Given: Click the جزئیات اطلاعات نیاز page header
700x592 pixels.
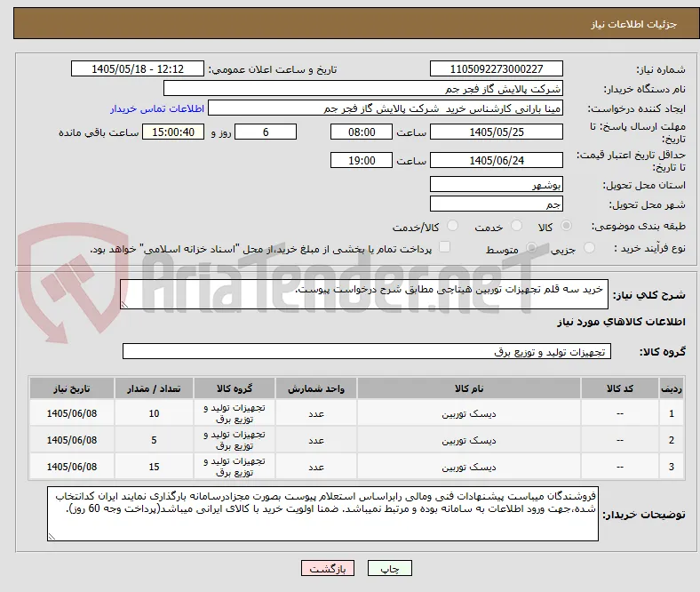Looking at the screenshot, I should [634, 24].
